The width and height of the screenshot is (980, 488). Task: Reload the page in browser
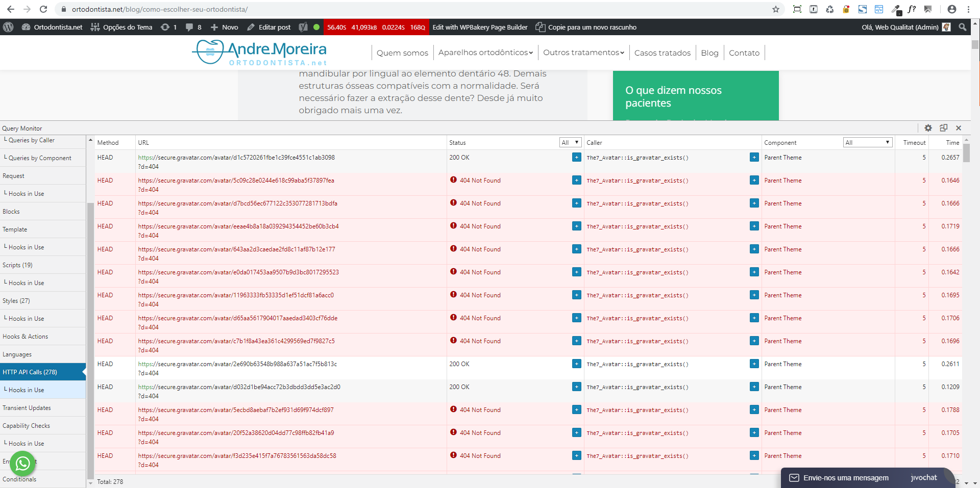click(x=43, y=9)
